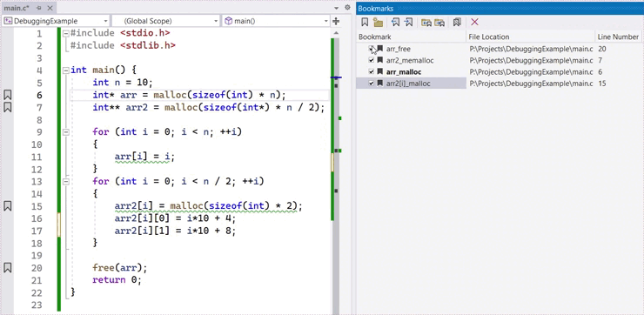Toggle all bookmarks enabled state icon

[457, 22]
